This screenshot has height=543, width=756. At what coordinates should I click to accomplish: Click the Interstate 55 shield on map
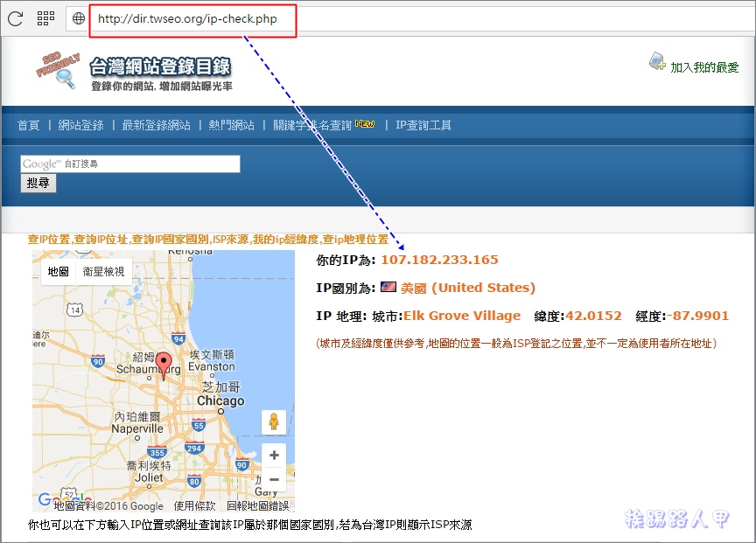click(199, 425)
